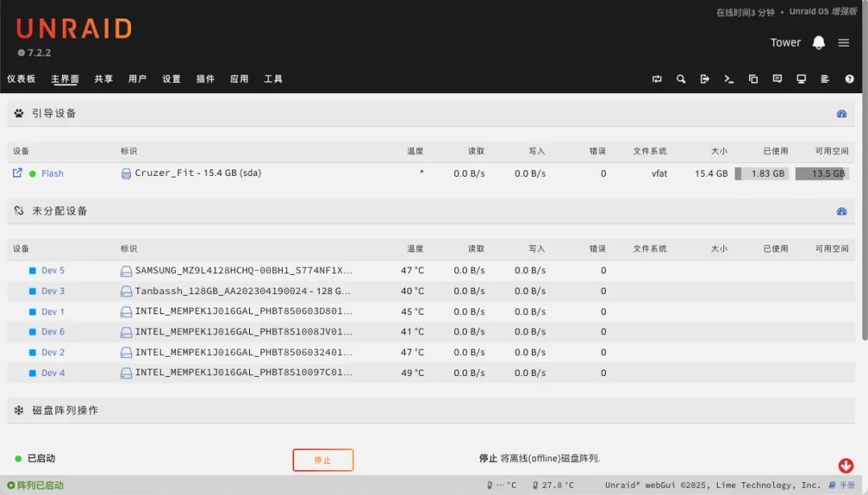Open the hamburger menu next to bell
Screen dimensions: 868x495
844,43
